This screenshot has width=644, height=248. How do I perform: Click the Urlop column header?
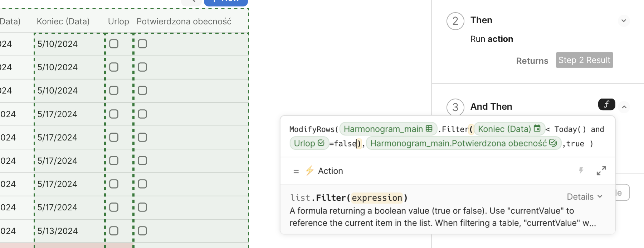[118, 22]
